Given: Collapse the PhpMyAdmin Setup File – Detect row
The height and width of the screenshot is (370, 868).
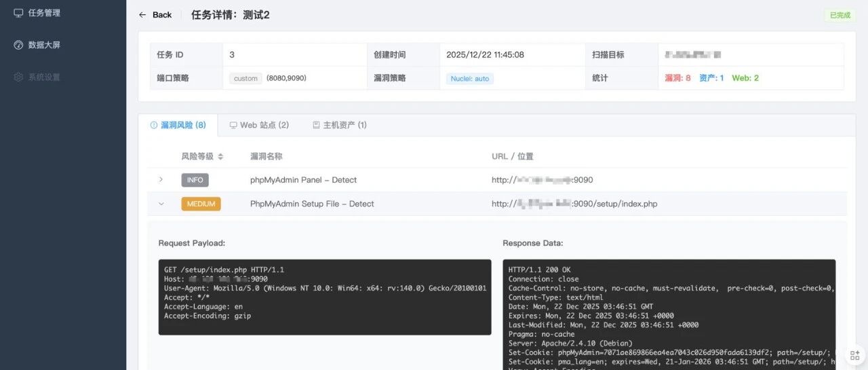Looking at the screenshot, I should pyautogui.click(x=161, y=204).
